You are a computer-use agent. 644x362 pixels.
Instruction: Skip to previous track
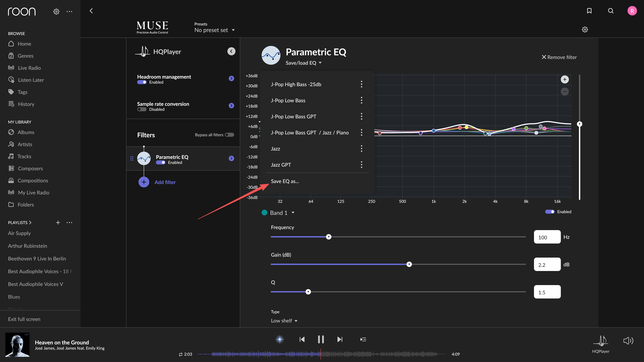click(302, 339)
